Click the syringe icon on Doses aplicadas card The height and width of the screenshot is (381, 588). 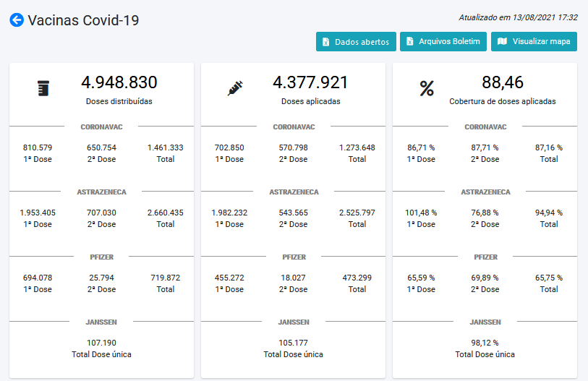coord(235,89)
